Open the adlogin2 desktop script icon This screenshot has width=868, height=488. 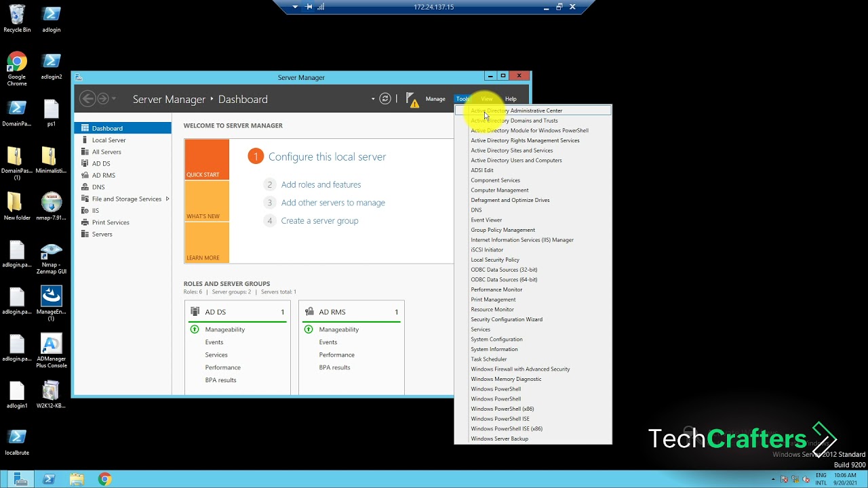pos(52,66)
